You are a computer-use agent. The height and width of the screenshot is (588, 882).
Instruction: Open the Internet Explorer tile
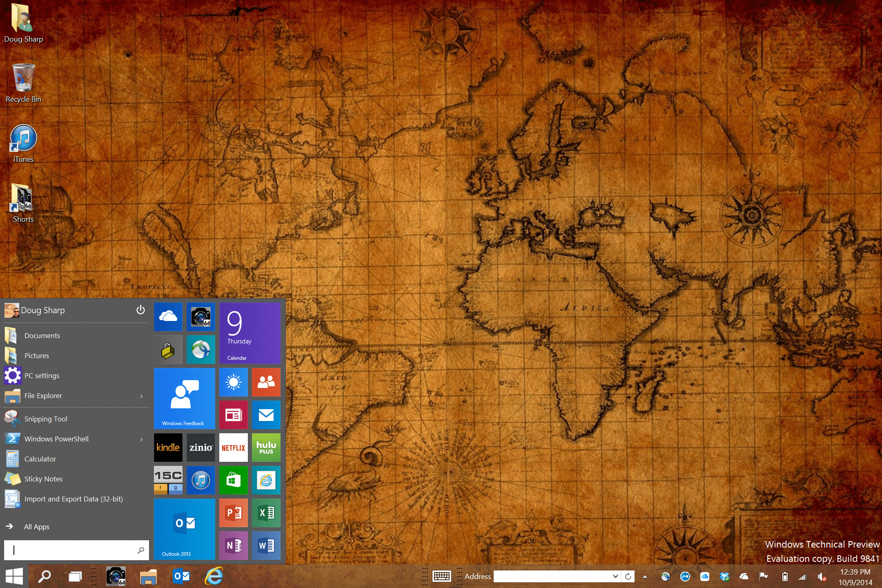click(x=266, y=480)
